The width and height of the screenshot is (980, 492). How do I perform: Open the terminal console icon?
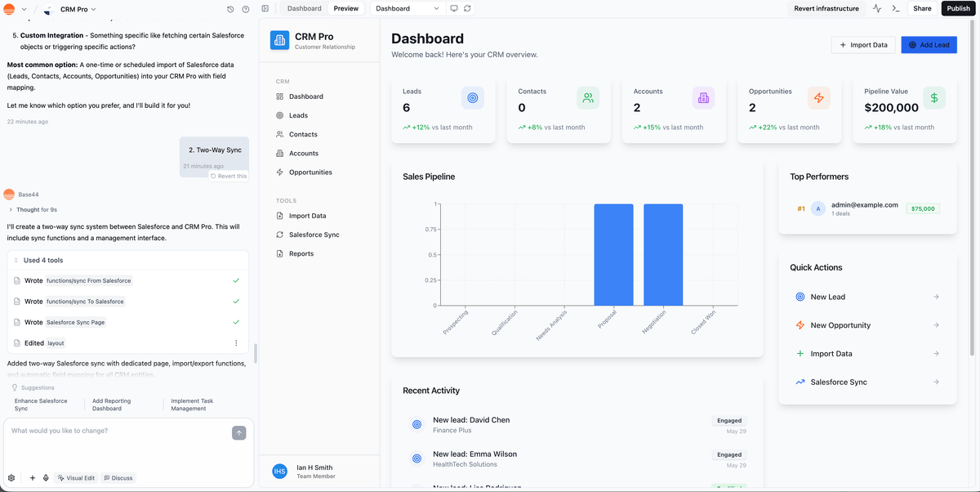point(896,8)
